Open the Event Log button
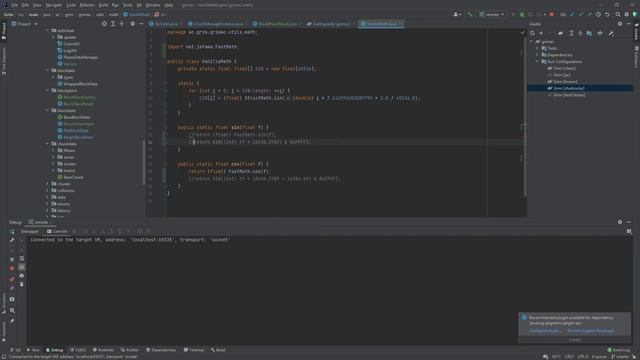This screenshot has width=640, height=360. pos(619,350)
